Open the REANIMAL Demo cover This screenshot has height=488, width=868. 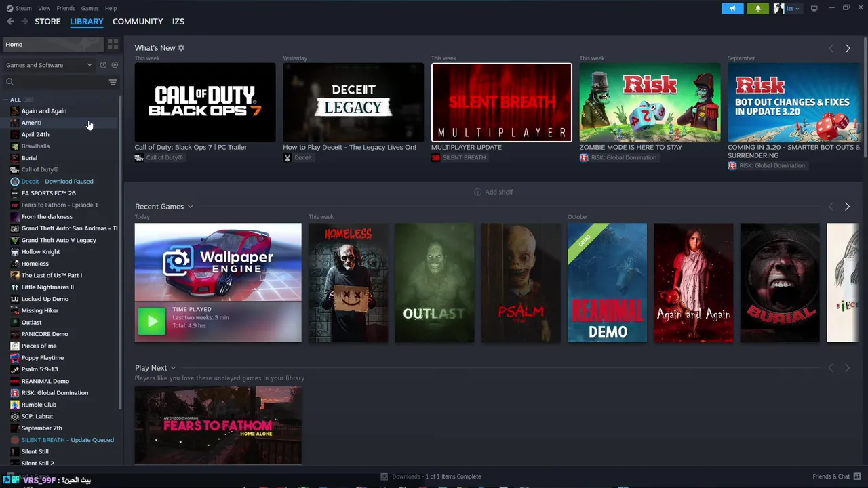[x=607, y=283]
